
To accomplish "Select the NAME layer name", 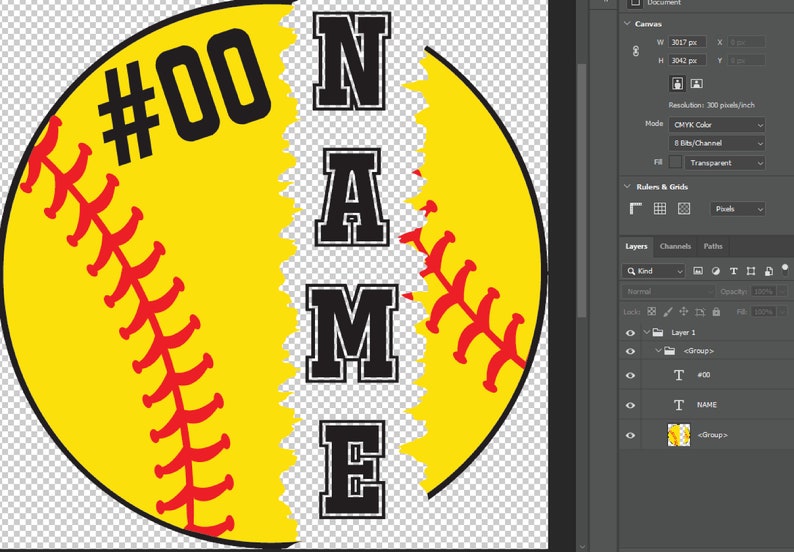I will [x=706, y=405].
